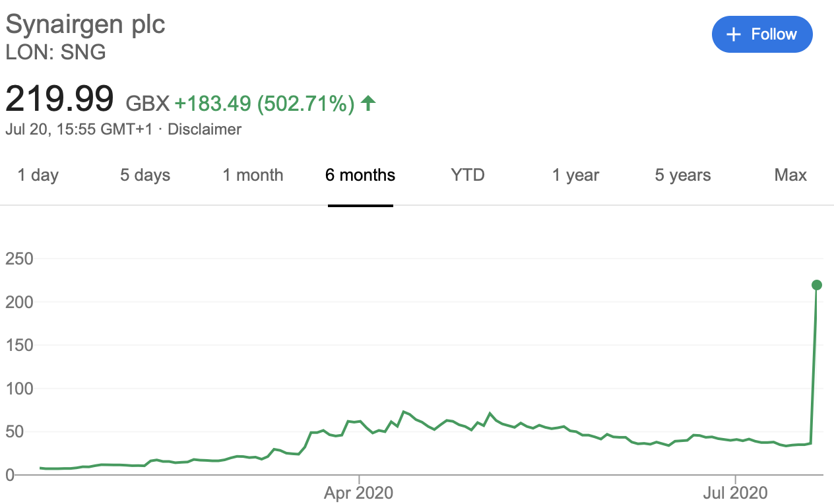The height and width of the screenshot is (504, 834).
Task: Click the Apr 2020 axis label
Action: [359, 493]
